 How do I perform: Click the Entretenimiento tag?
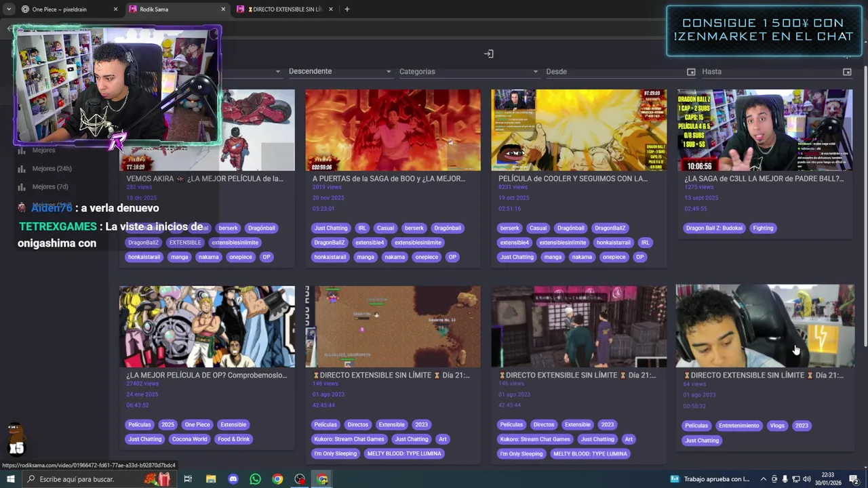(x=738, y=426)
